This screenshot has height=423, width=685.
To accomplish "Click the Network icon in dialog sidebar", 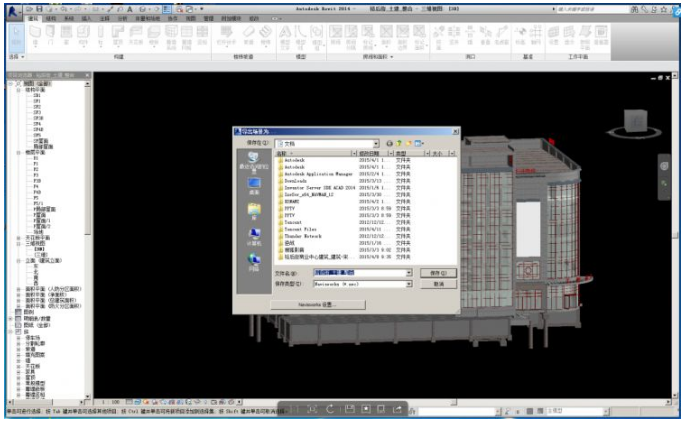I will 253,260.
